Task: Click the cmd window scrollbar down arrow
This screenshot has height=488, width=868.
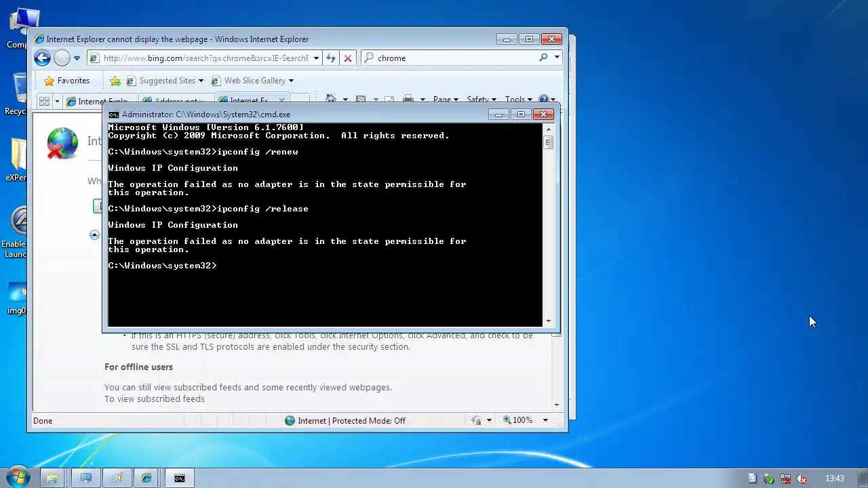Action: [x=549, y=321]
